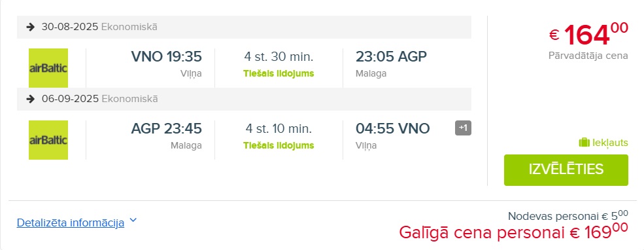Click the Nodevas personai € 5 fee text
This screenshot has height=250, width=644.
[x=568, y=215]
